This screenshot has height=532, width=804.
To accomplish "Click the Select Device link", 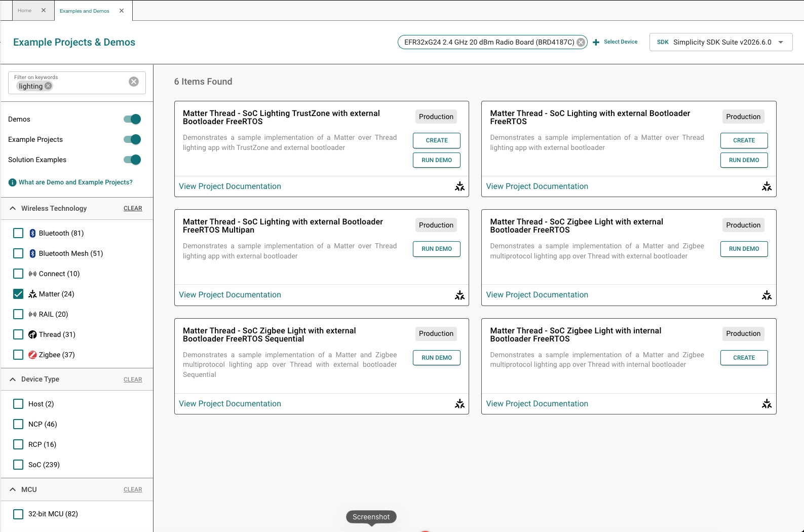I will [621, 42].
